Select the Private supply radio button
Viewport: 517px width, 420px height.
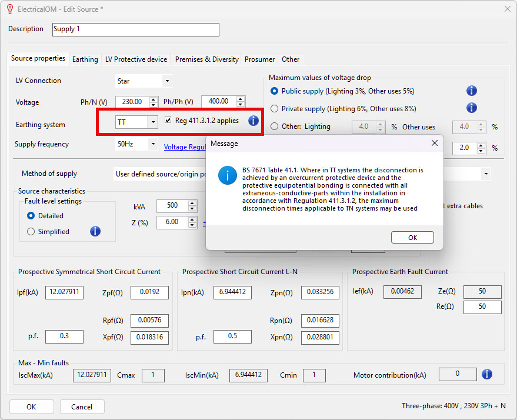[x=274, y=109]
